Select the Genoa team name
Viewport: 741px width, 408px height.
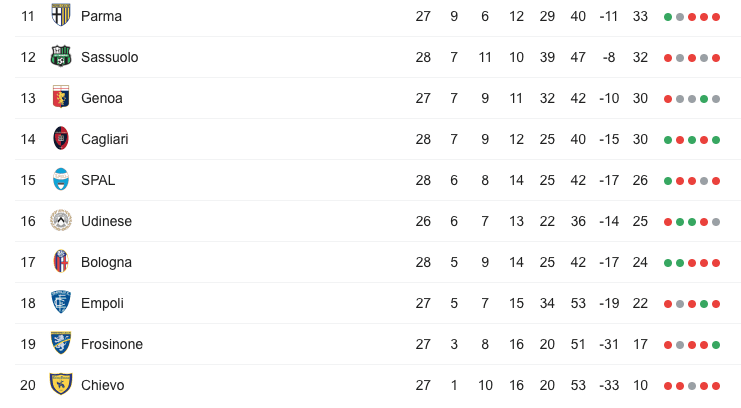tap(102, 98)
